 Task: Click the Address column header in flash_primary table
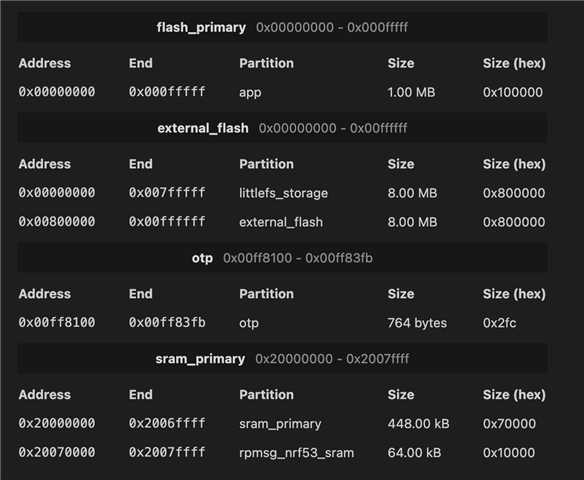[45, 63]
